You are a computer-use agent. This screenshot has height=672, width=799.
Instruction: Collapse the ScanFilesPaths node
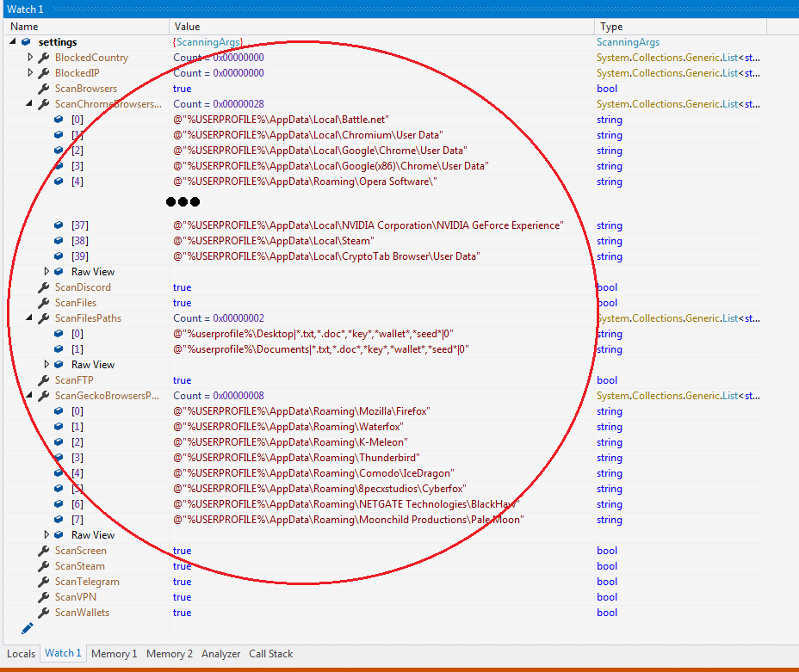(30, 318)
